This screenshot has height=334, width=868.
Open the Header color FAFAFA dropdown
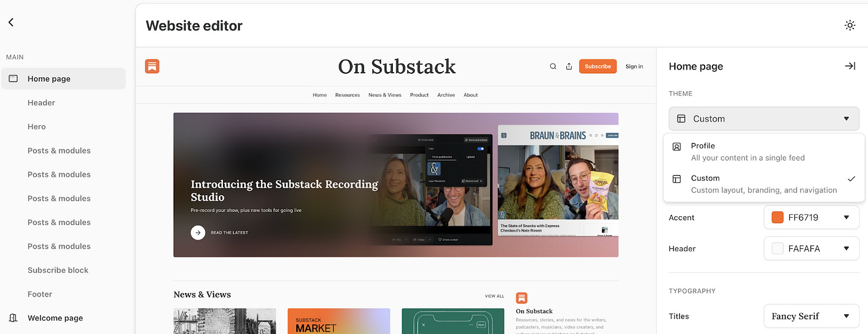[811, 248]
